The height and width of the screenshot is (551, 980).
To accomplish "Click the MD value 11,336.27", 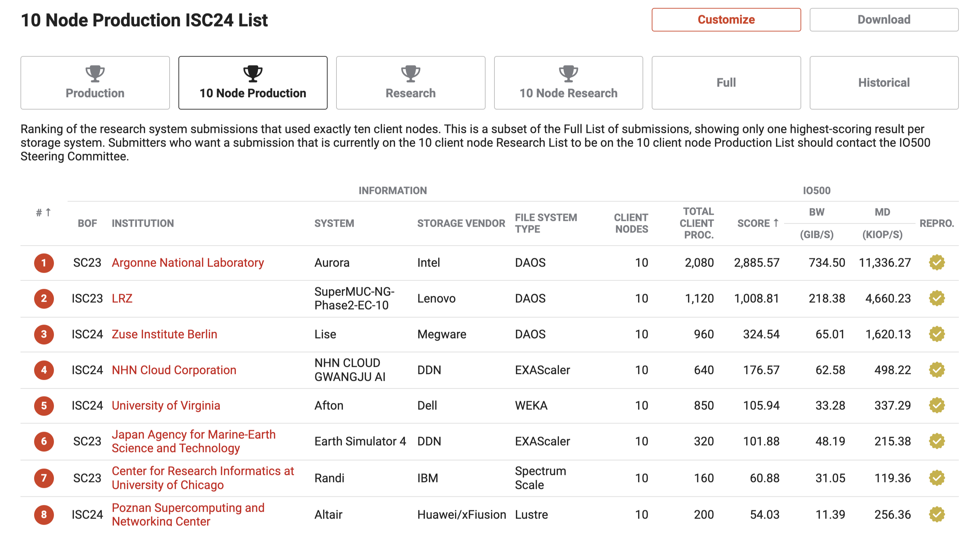I will click(885, 263).
